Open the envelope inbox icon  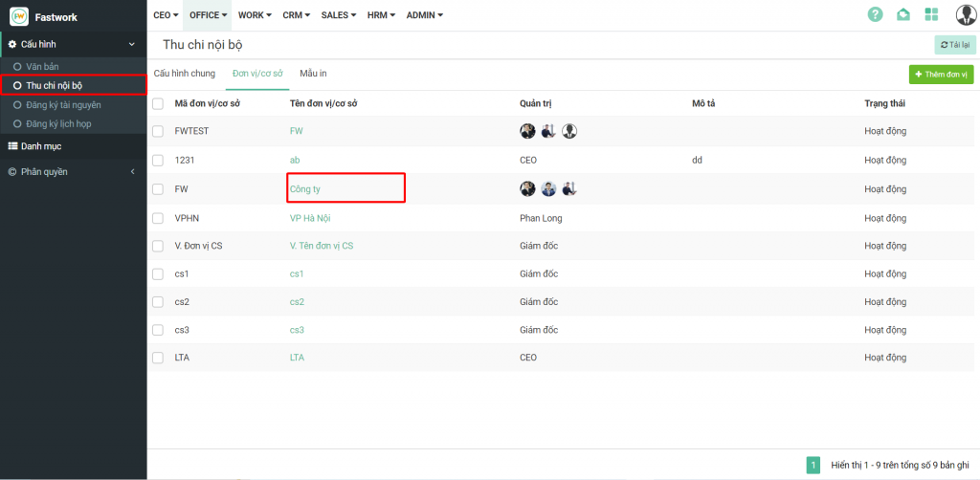902,14
